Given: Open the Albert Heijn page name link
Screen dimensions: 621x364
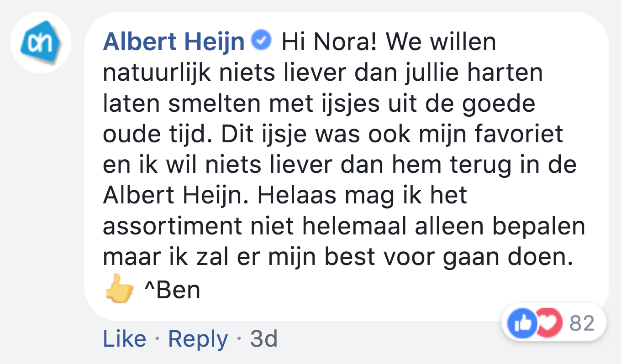Looking at the screenshot, I should [174, 42].
